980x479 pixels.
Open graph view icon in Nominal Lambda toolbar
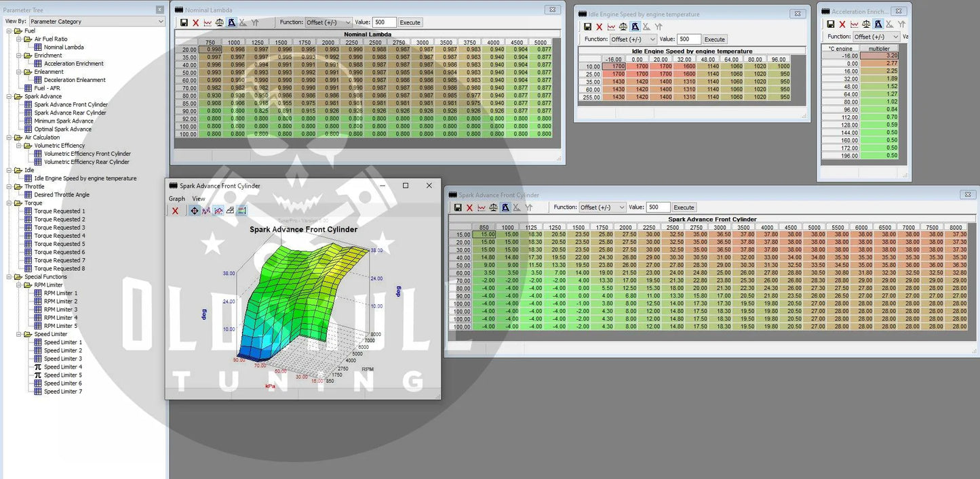tap(208, 22)
